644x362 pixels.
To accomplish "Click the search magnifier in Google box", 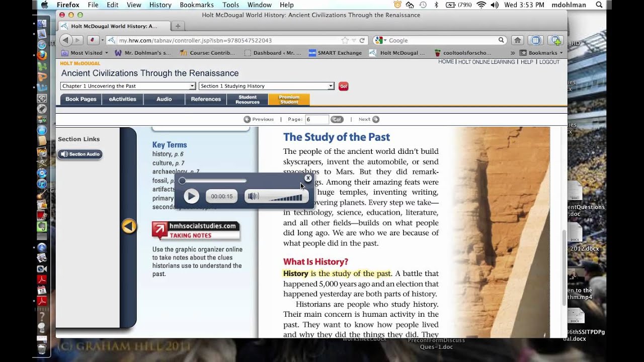I will tap(501, 40).
